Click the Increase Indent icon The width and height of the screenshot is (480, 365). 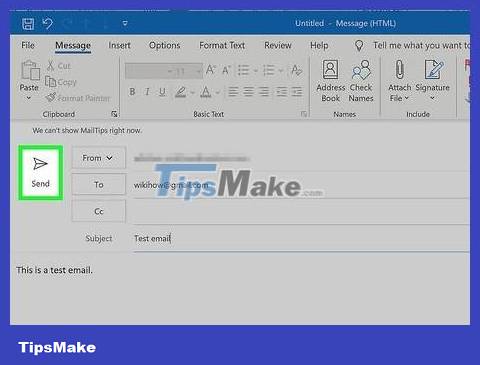click(297, 91)
